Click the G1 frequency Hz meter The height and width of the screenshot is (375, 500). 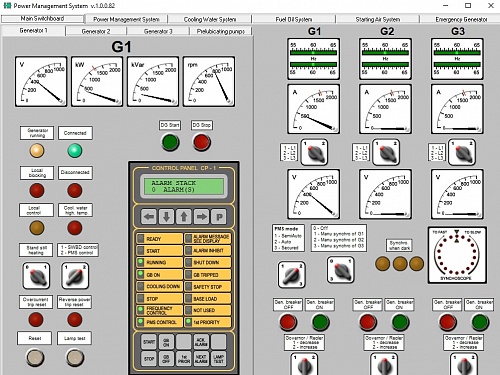tap(314, 59)
